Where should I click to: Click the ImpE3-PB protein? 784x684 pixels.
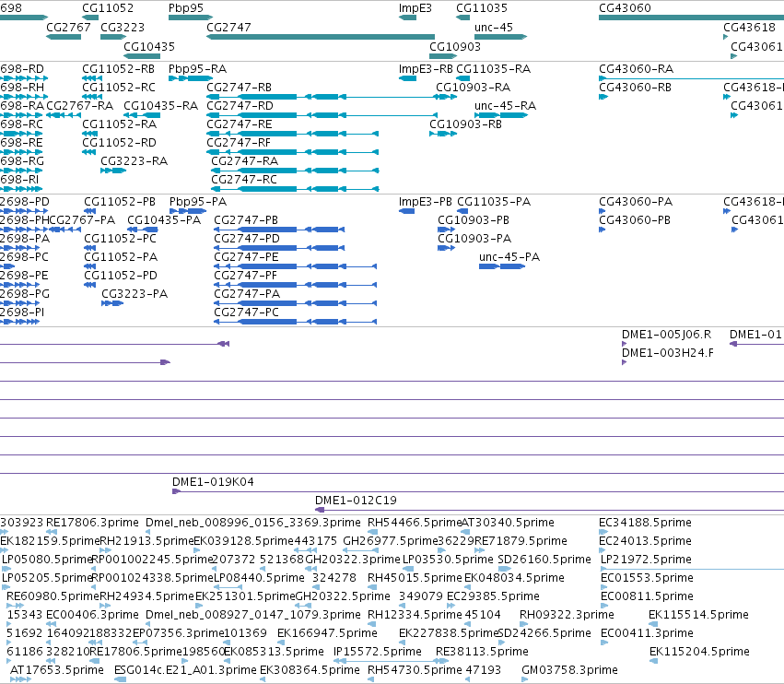(x=406, y=211)
